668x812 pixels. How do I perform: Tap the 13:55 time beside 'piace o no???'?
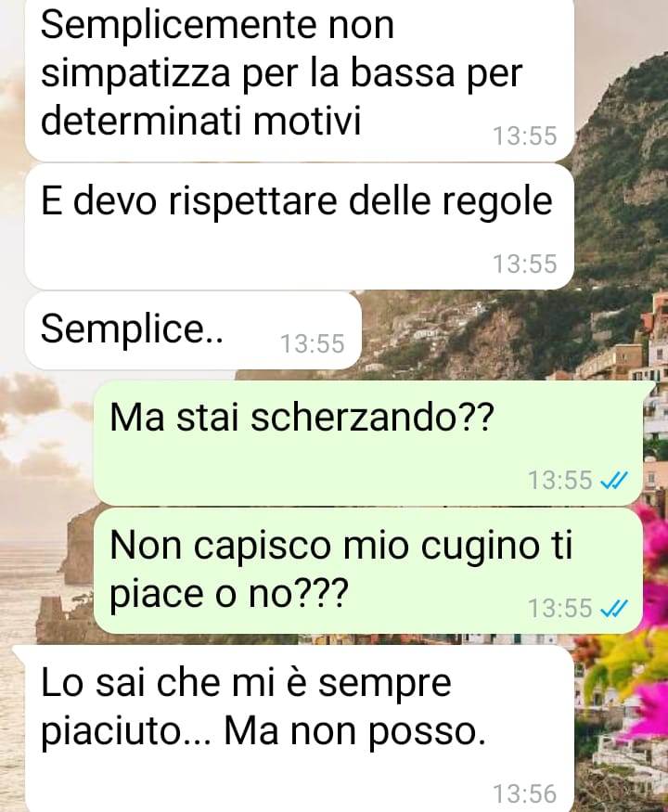pyautogui.click(x=559, y=608)
